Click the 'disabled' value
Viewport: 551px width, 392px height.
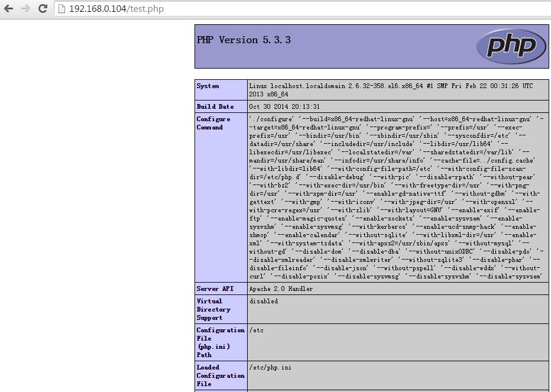pyautogui.click(x=264, y=302)
